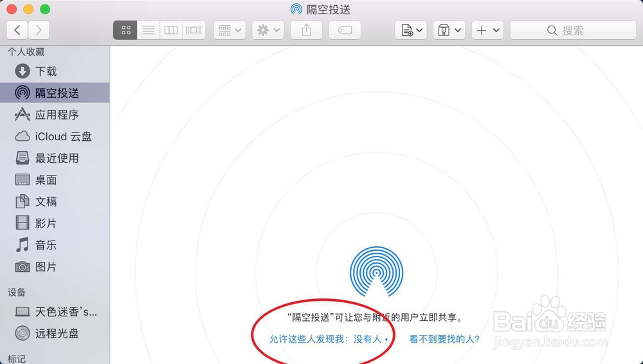Open the archive box toolbar dropdown
The image size is (643, 364).
[x=449, y=30]
